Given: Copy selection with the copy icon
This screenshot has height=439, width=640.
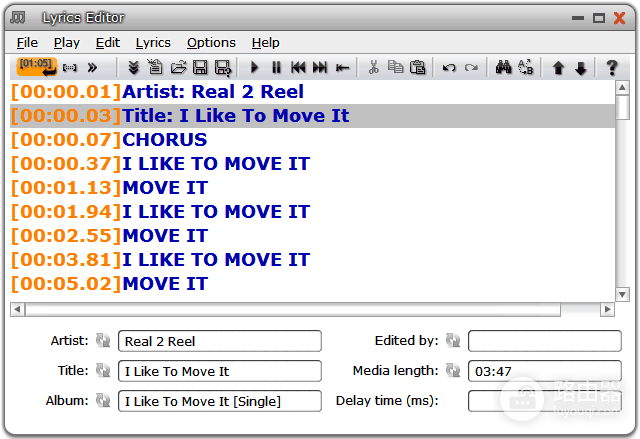Looking at the screenshot, I should click(x=396, y=67).
